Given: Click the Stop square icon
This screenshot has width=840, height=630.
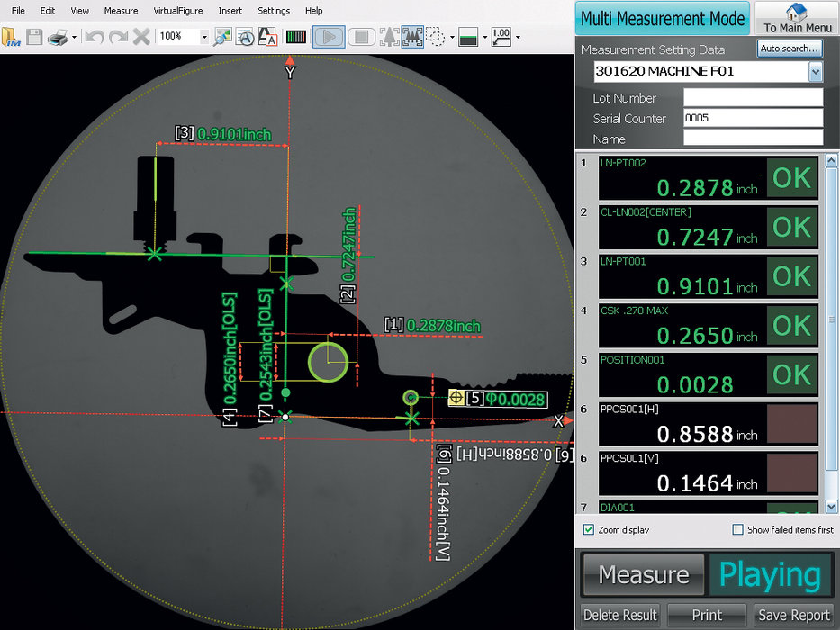Looking at the screenshot, I should pyautogui.click(x=364, y=37).
